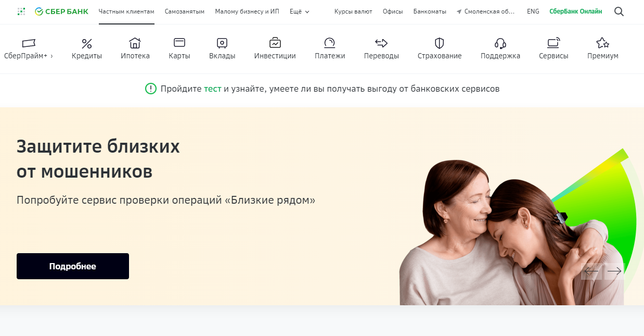Click the Вклады safe icon

point(222,43)
